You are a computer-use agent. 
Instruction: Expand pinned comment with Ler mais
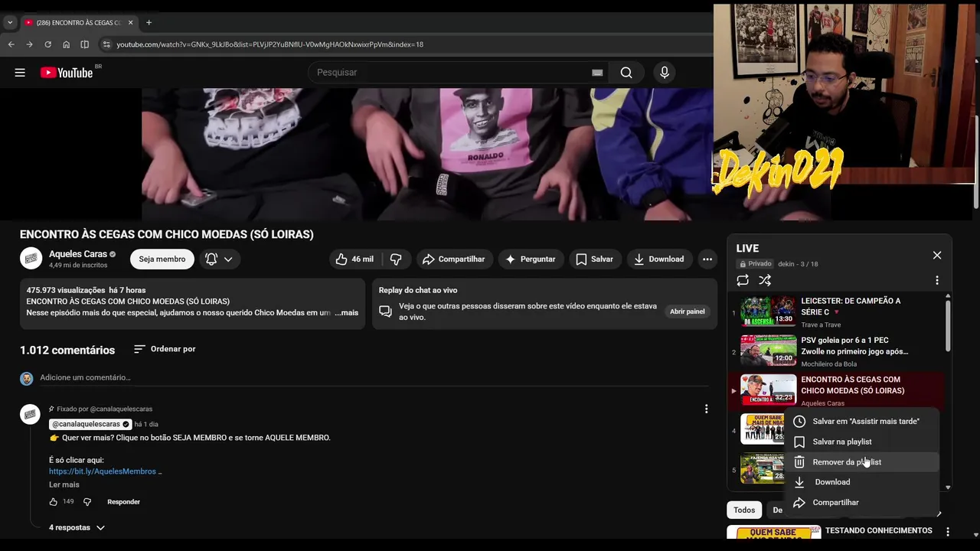point(64,484)
